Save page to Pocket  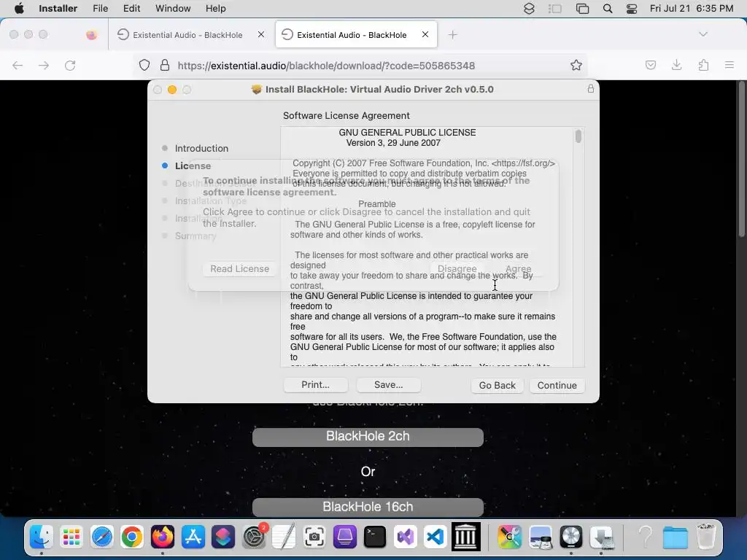click(651, 65)
